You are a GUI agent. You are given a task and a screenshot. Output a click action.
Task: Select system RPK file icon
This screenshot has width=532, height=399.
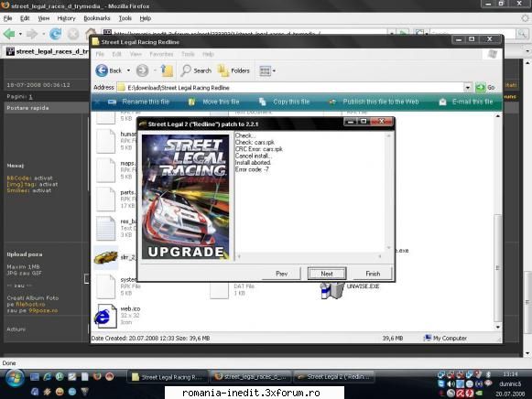point(106,286)
